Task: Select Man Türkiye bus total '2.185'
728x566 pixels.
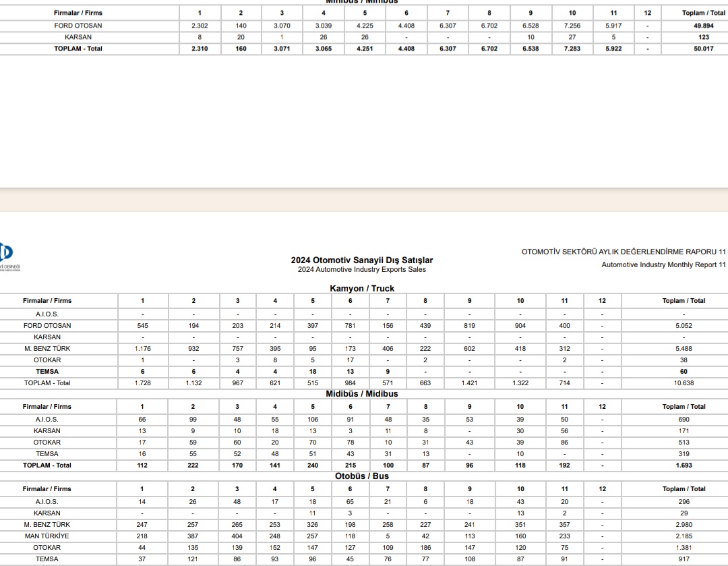Action: tap(684, 536)
